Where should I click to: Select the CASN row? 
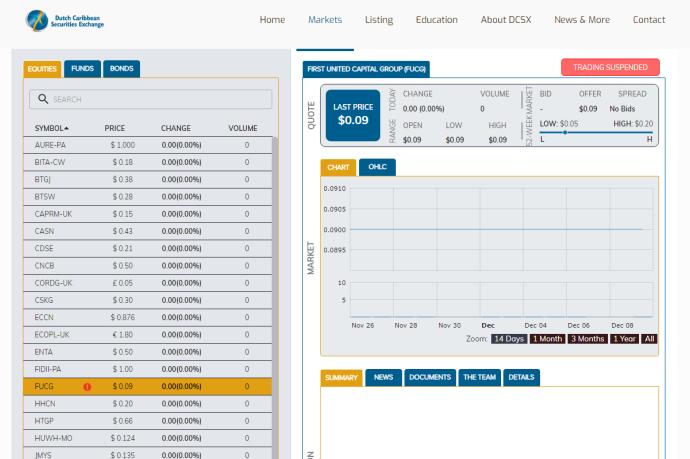(148, 231)
